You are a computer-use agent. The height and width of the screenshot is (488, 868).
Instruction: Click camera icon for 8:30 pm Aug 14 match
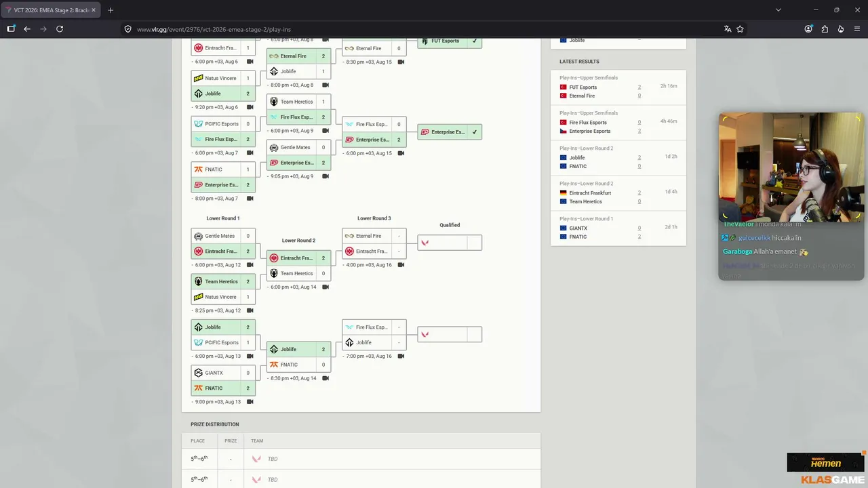click(325, 378)
